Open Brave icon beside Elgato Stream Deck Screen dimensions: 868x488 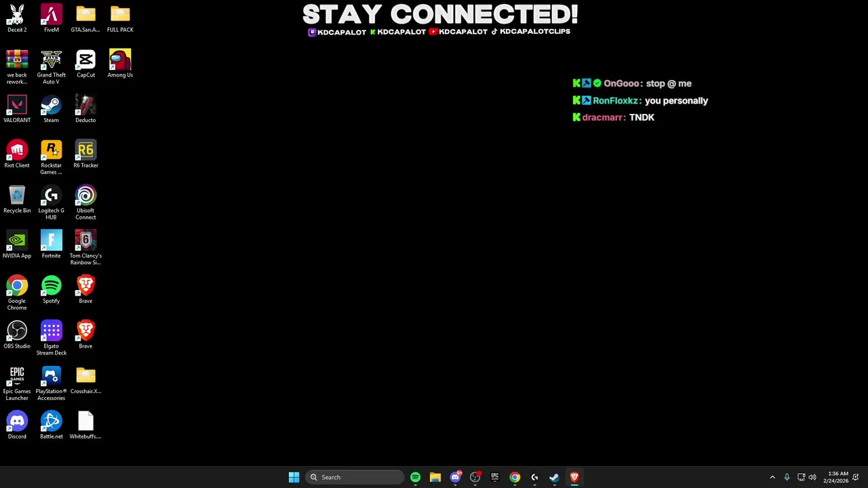click(x=85, y=335)
